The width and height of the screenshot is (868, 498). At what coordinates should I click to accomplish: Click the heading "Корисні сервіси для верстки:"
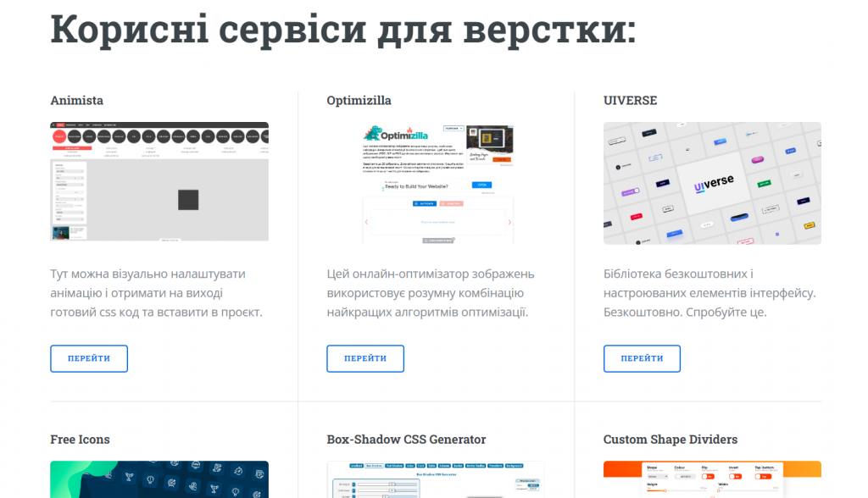[343, 30]
